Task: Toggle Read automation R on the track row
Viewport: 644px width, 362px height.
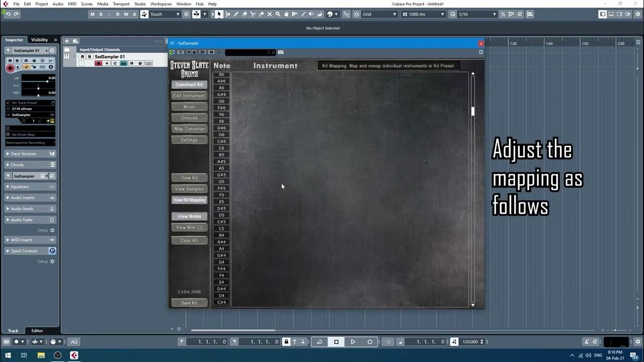Action: point(132,63)
